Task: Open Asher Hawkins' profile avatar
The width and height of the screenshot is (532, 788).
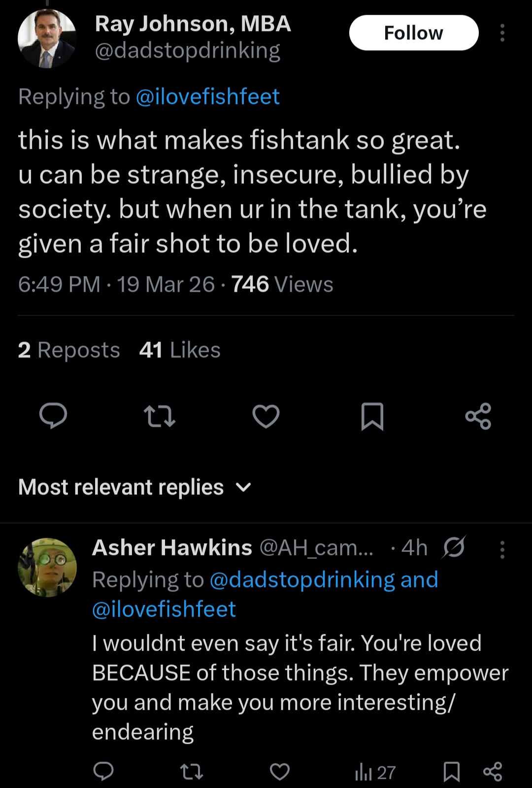Action: tap(47, 567)
